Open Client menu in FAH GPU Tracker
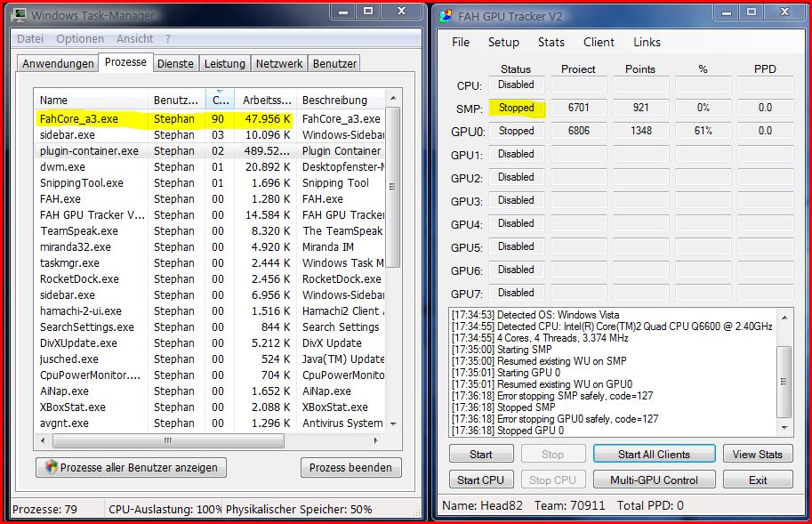This screenshot has height=524, width=812. click(x=599, y=42)
